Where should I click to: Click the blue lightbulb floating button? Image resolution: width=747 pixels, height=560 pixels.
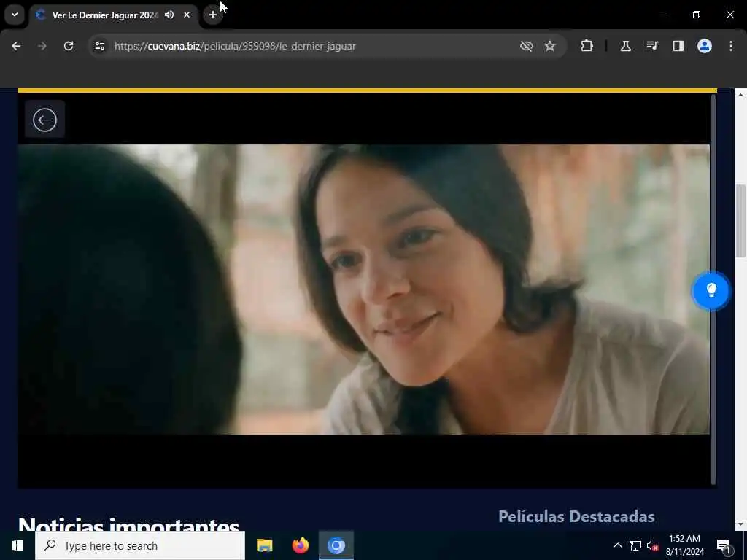pos(711,290)
